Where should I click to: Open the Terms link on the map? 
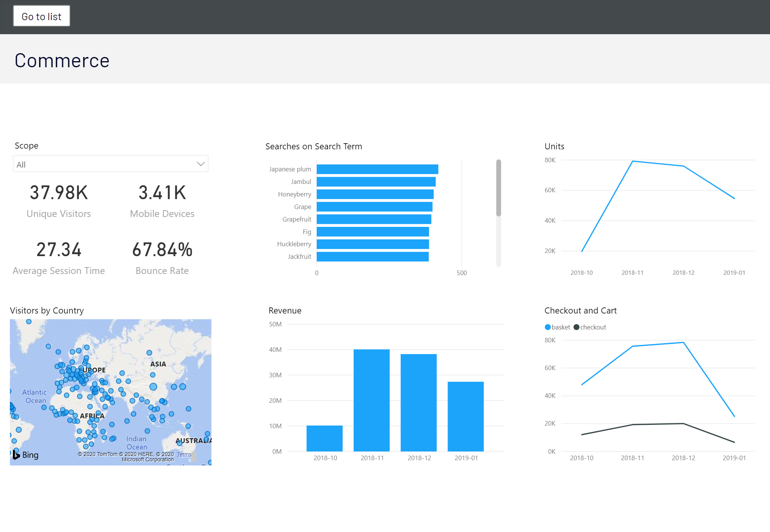tap(184, 454)
